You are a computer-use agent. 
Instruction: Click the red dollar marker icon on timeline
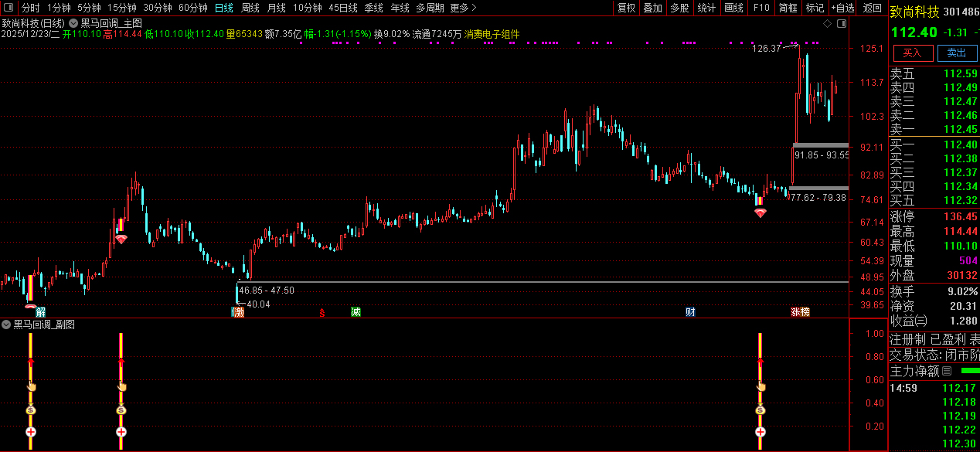coord(322,312)
